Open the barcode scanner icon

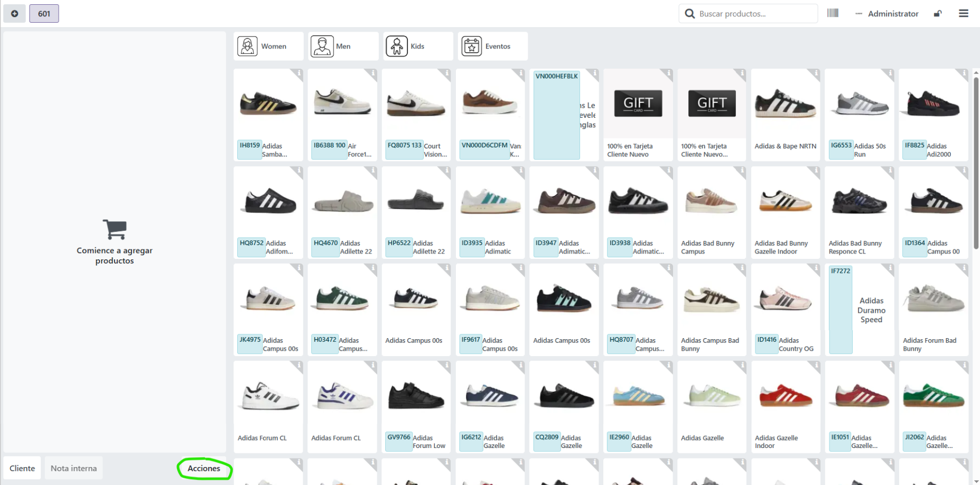tap(833, 13)
